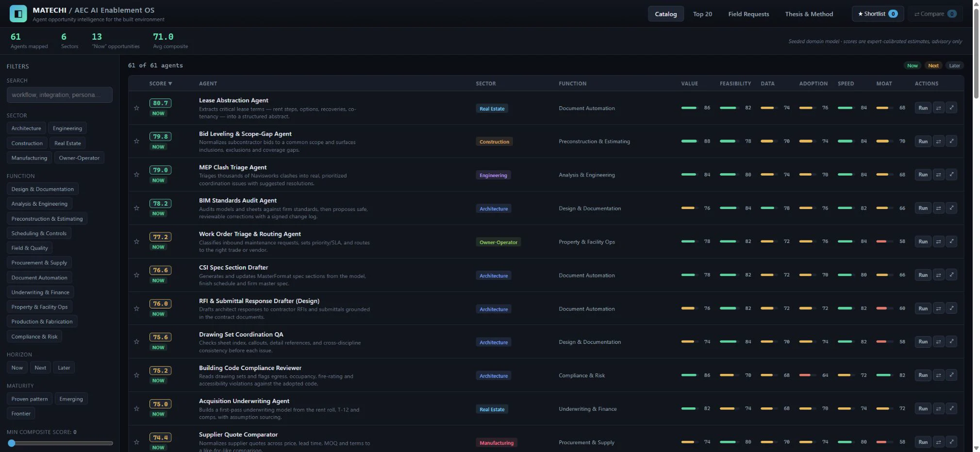Click the search filter input field

click(60, 95)
